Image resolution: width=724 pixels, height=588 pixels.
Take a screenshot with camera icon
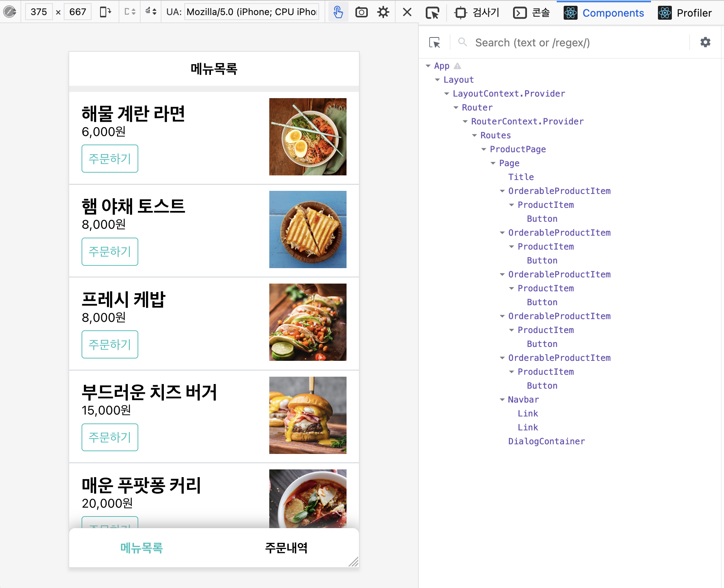pos(362,12)
